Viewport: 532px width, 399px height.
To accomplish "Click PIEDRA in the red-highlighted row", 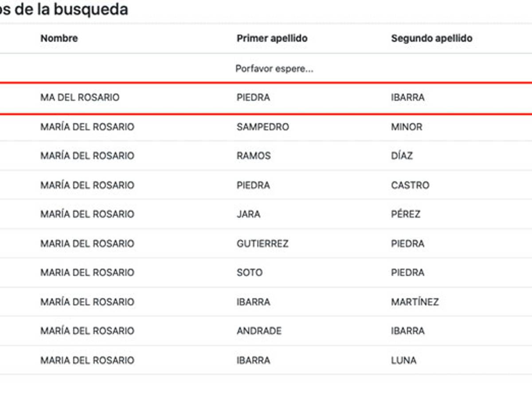I will pyautogui.click(x=253, y=98).
